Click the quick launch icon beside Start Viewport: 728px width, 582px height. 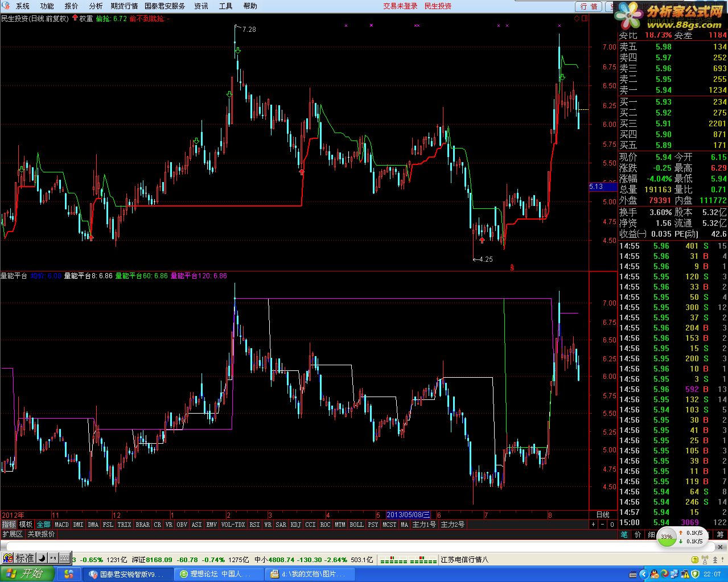pyautogui.click(x=69, y=574)
